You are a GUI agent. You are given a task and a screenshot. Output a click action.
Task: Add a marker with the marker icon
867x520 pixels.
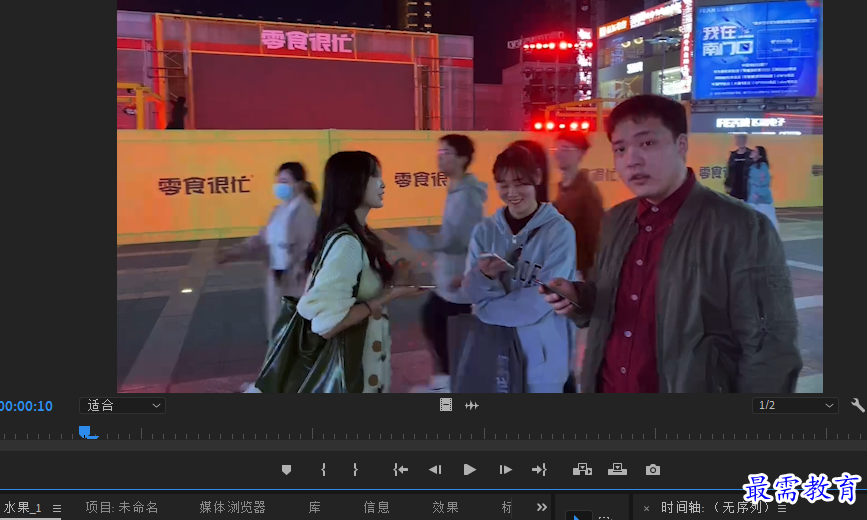(x=286, y=470)
